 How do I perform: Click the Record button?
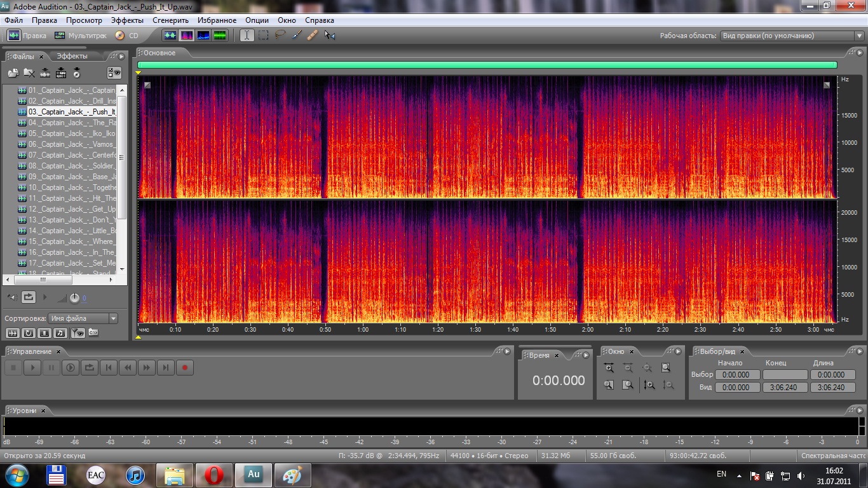point(185,367)
